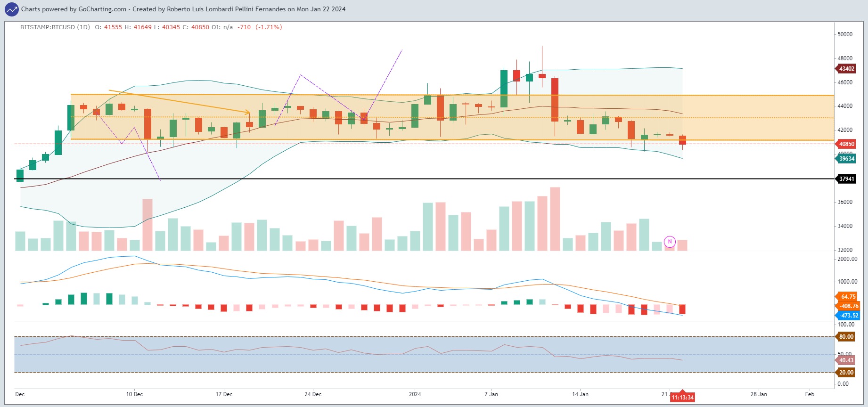The image size is (868, 407).
Task: Click the orange -64.75 MACD histogram label
Action: pyautogui.click(x=848, y=297)
